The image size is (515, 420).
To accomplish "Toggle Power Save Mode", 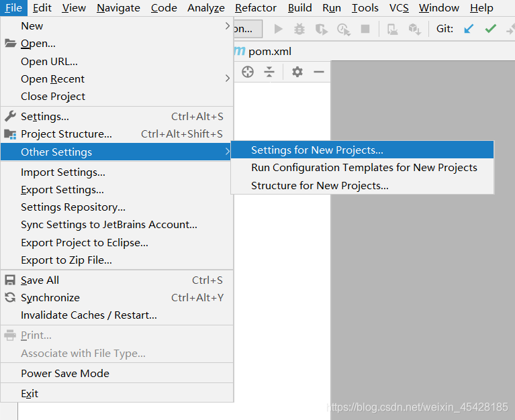I will pos(117,374).
